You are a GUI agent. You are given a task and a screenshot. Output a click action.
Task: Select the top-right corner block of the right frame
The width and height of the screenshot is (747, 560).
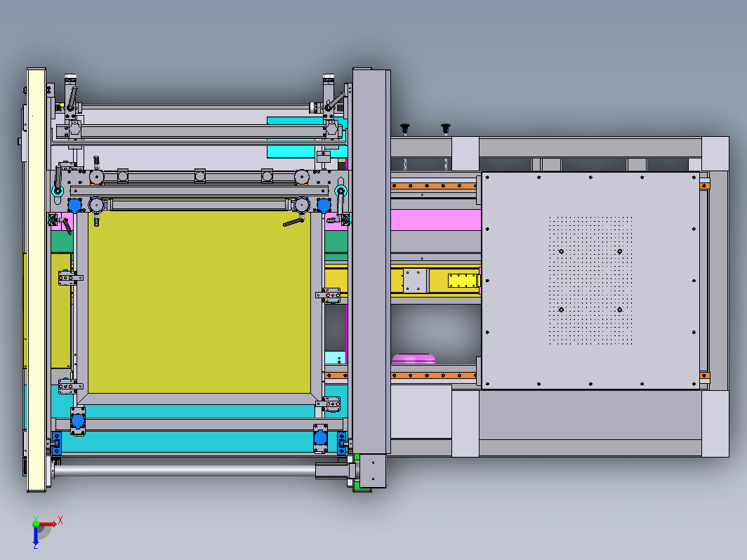715,153
